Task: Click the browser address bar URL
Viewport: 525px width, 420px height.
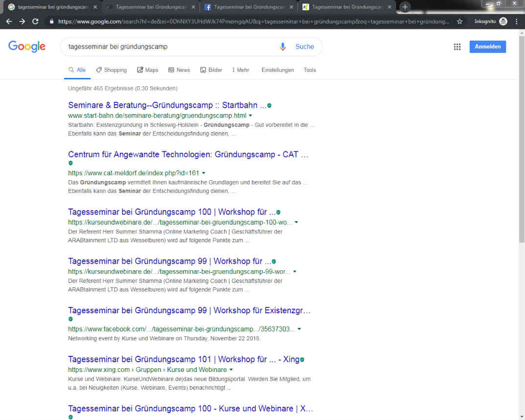Action: tap(253, 22)
